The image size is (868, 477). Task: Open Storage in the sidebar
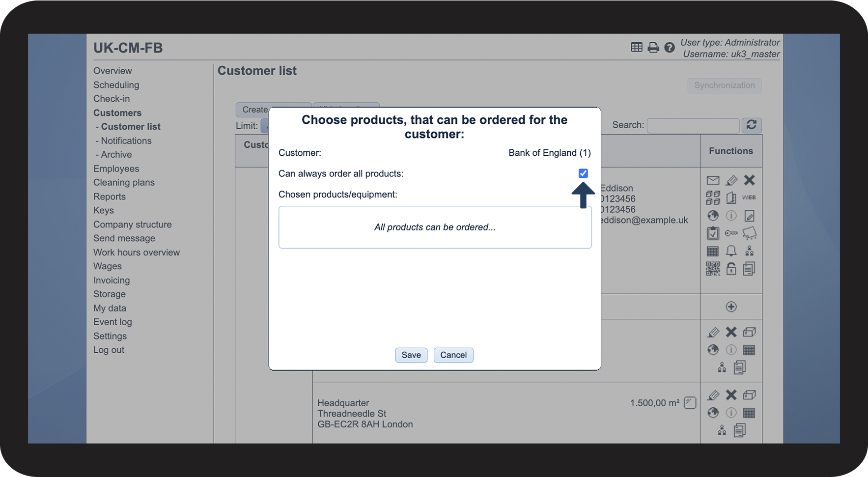110,294
